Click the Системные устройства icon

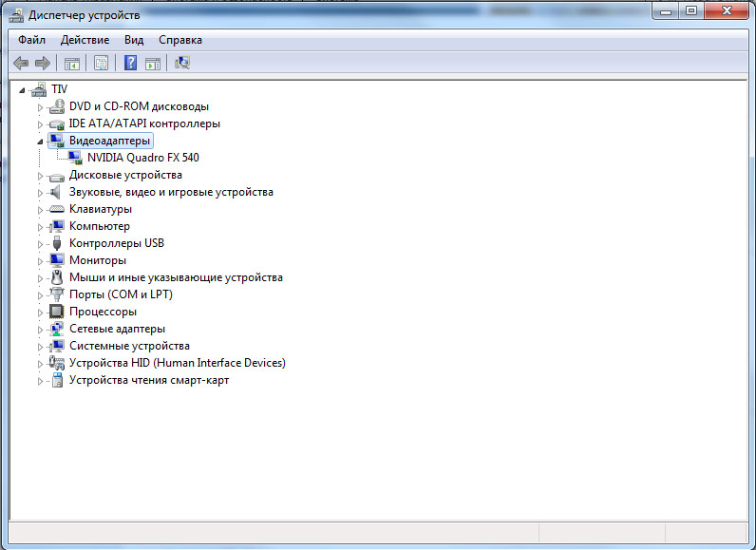point(57,346)
